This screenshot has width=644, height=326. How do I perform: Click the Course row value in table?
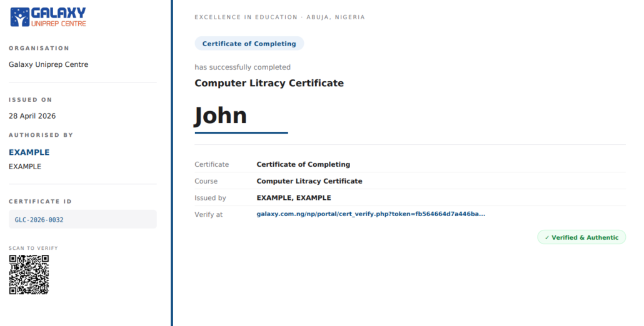(x=309, y=181)
